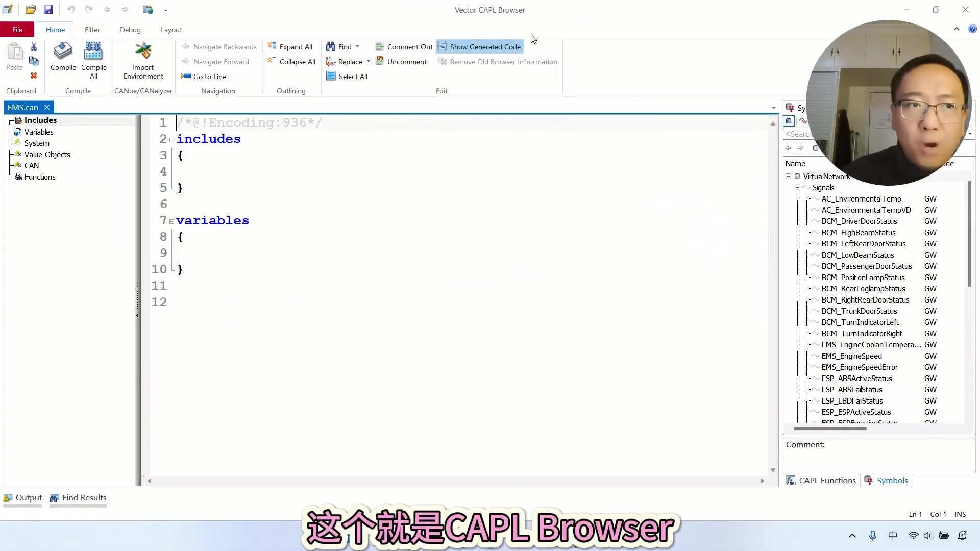Viewport: 980px width, 551px height.
Task: Select signal ESP_ABSActiveStatus
Action: [x=856, y=379]
